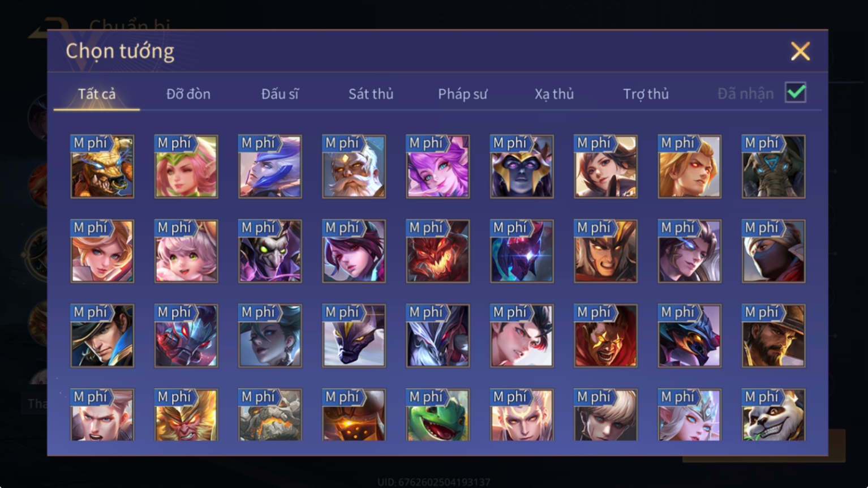The image size is (868, 488).
Task: Open the Sát thủ tab
Action: click(x=371, y=94)
